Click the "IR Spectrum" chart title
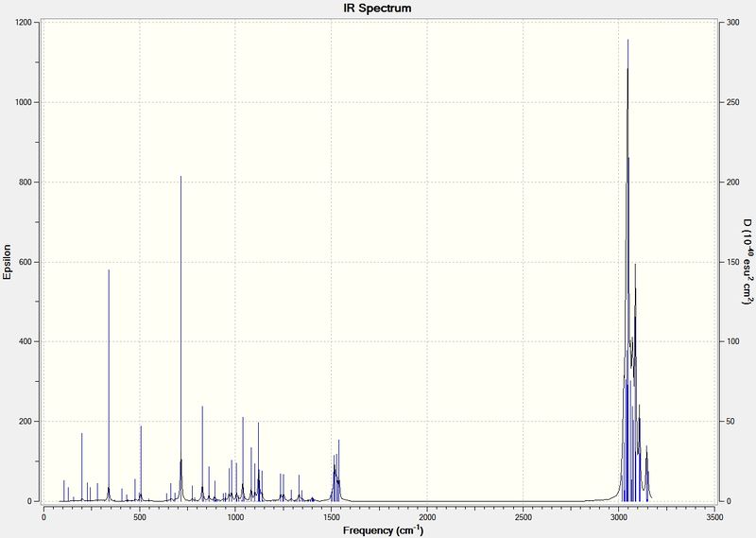756x538 pixels. [x=377, y=9]
